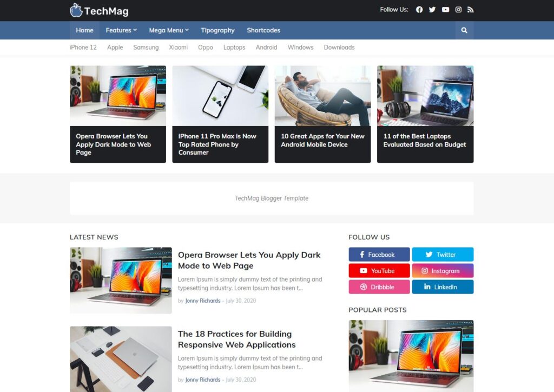Open Jonny Richards author link of Opera post
This screenshot has width=554, height=392.
pyautogui.click(x=203, y=301)
